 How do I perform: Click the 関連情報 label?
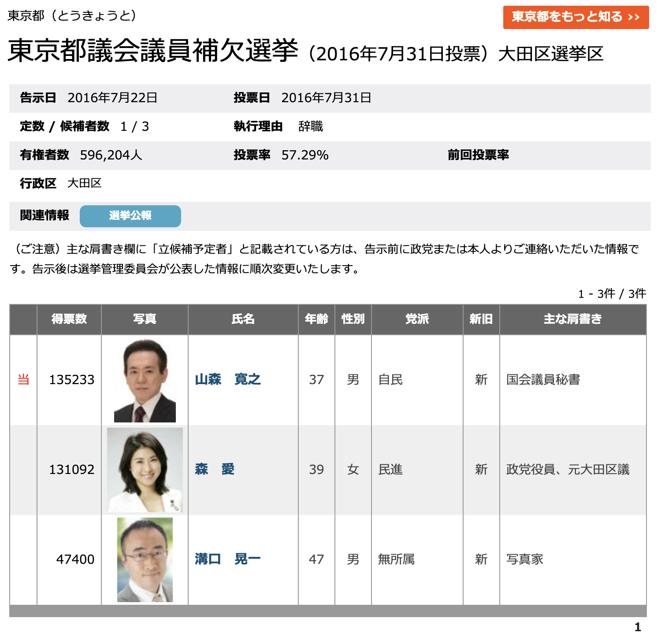click(x=45, y=215)
